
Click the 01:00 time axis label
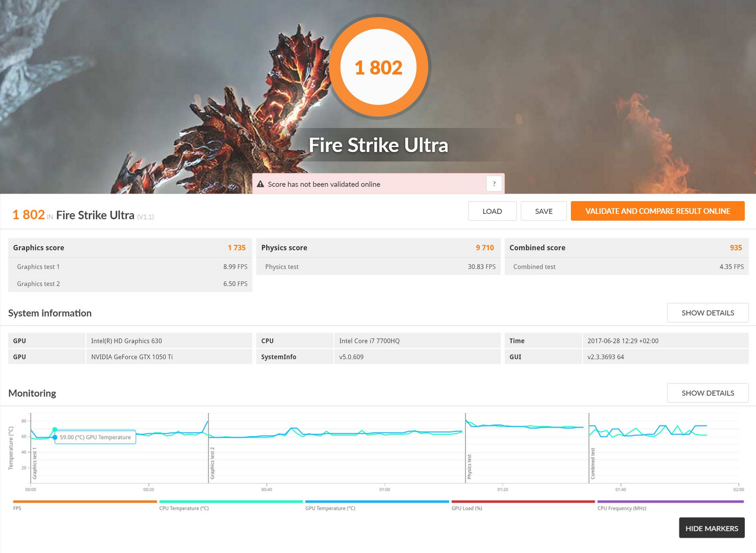click(385, 489)
